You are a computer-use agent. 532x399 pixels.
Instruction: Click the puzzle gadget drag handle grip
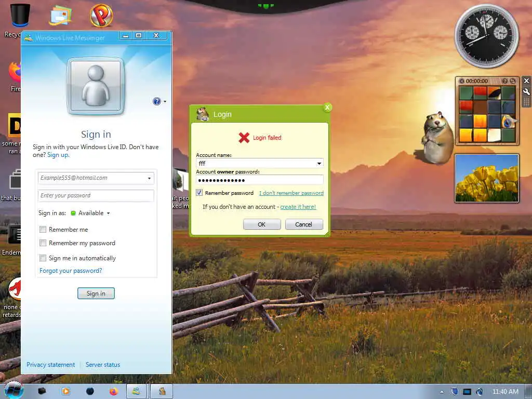[x=526, y=102]
